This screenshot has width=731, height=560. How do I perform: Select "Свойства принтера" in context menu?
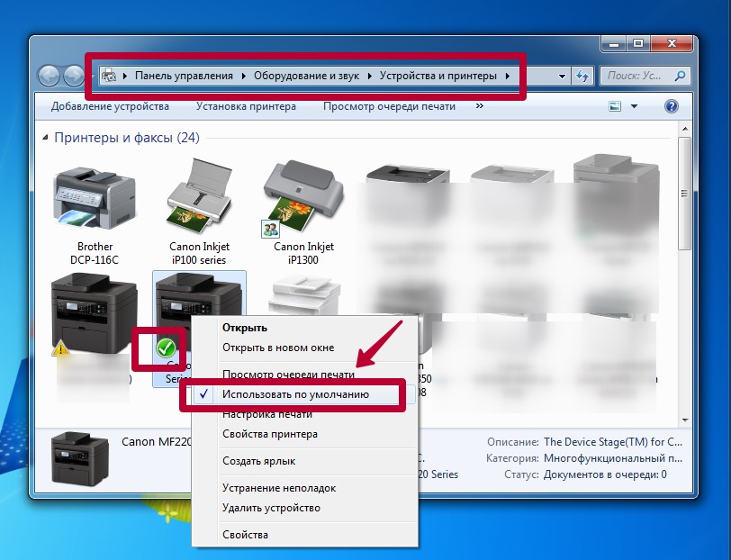click(269, 434)
